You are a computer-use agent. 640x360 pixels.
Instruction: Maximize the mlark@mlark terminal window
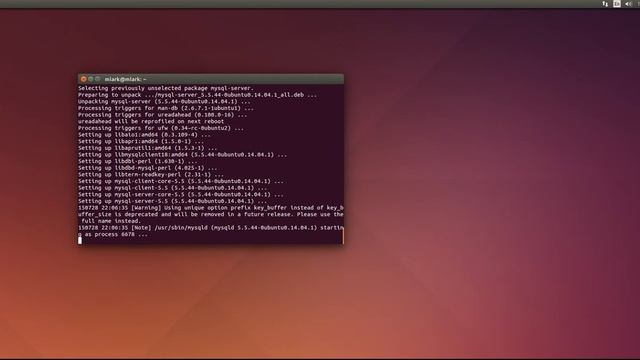click(98, 79)
